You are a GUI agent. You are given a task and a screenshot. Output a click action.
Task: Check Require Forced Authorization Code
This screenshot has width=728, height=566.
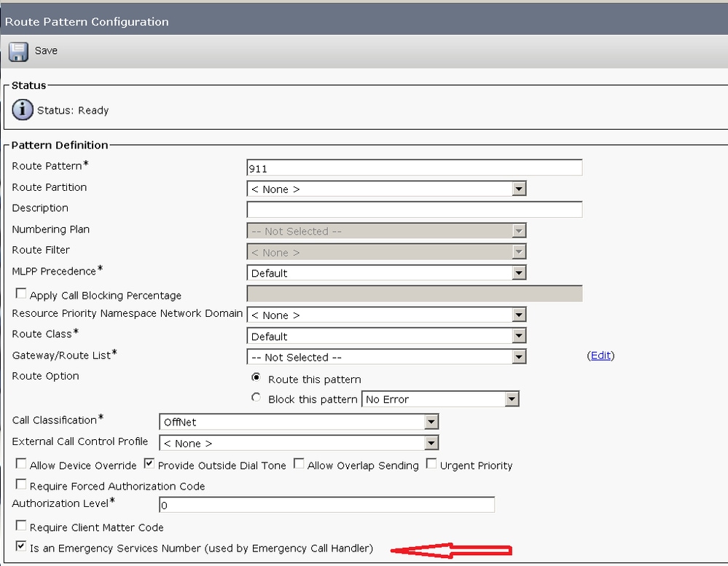point(21,484)
